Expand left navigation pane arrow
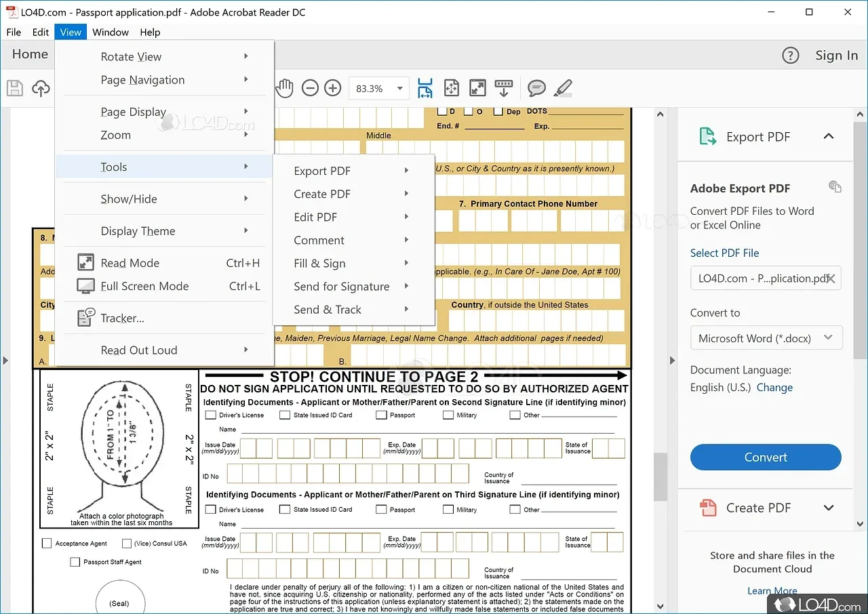This screenshot has height=614, width=868. click(5, 361)
